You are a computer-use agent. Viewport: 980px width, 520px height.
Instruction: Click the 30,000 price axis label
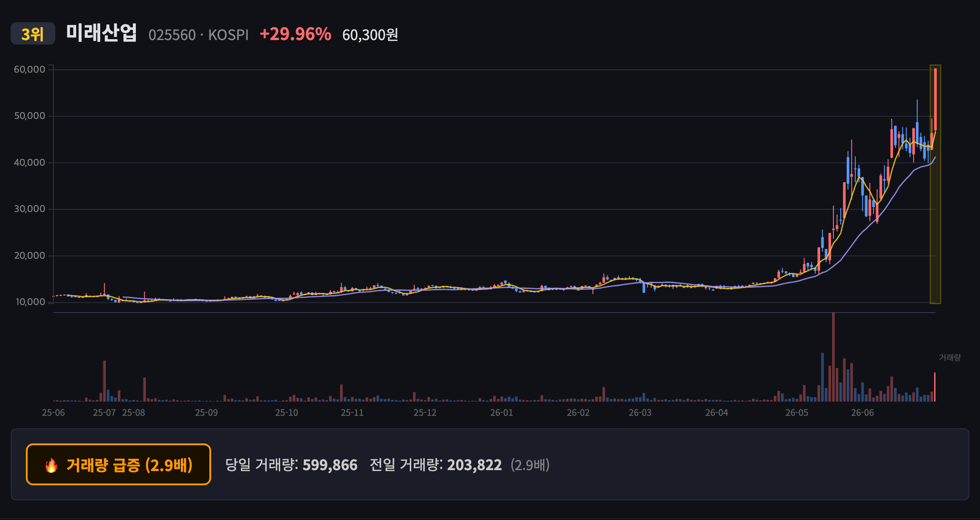(29, 209)
